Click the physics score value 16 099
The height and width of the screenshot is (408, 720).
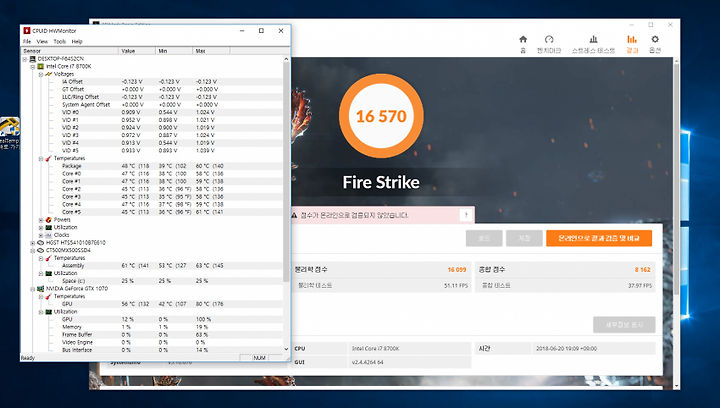[457, 269]
